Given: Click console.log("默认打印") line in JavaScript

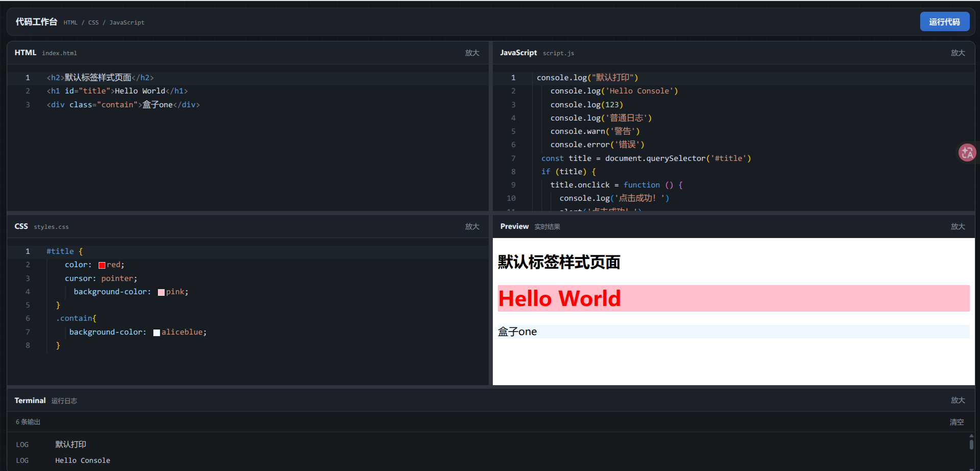Looking at the screenshot, I should coord(587,78).
